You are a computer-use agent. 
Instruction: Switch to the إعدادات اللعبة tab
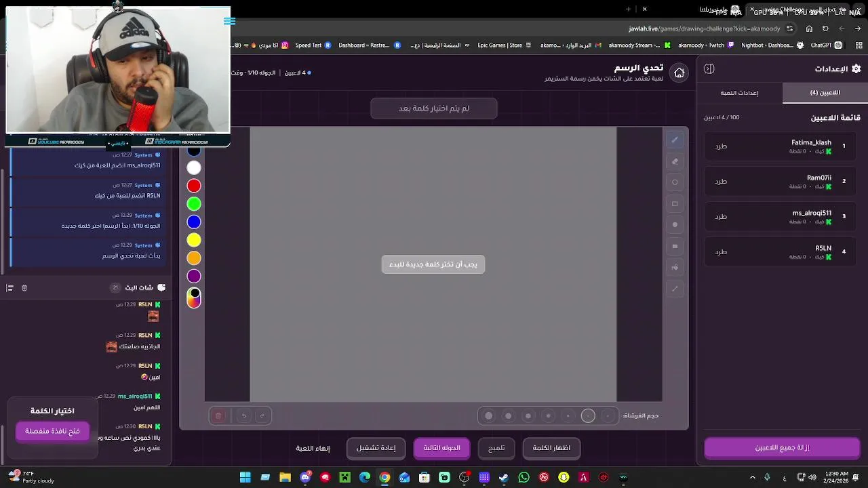click(x=739, y=93)
